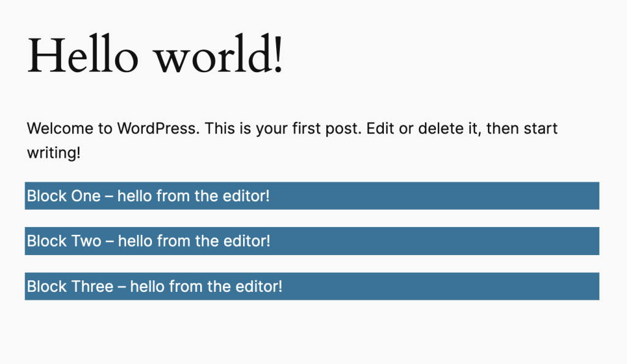
Task: Click the Welcome to WordPress paragraph
Action: (x=292, y=141)
